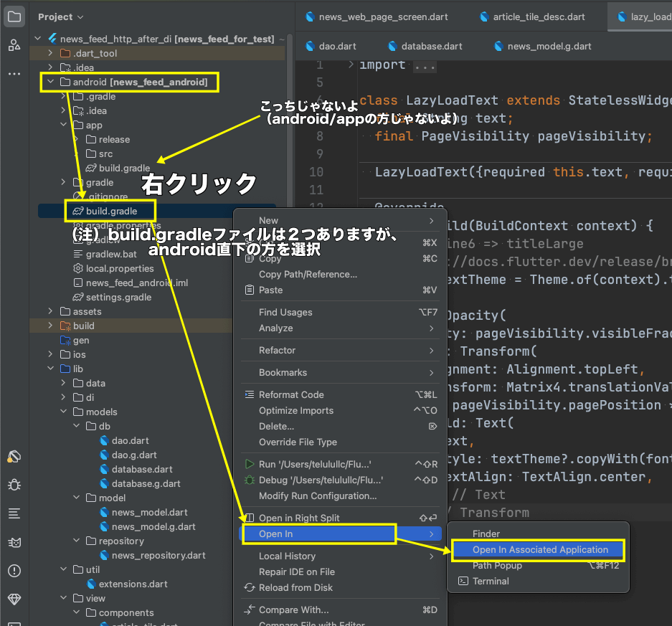Choose Copy Path/Reference from context menu
Viewport: 672px width, 626px height.
(340, 274)
